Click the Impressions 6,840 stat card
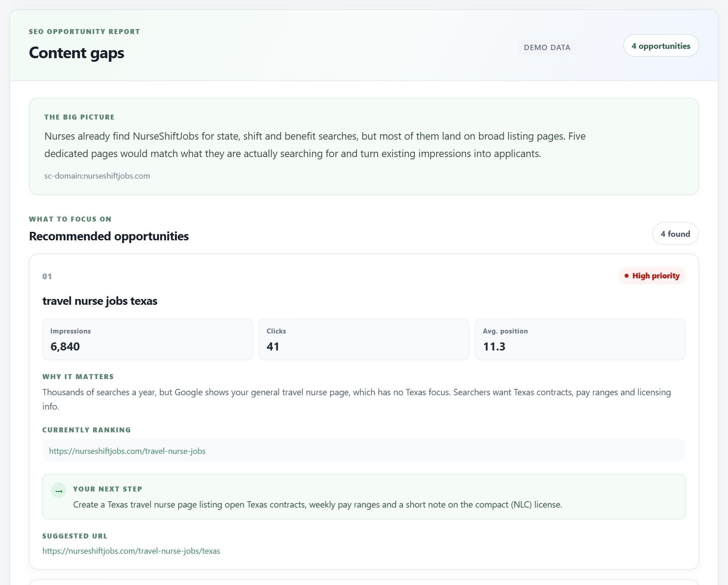This screenshot has height=585, width=728. (148, 339)
